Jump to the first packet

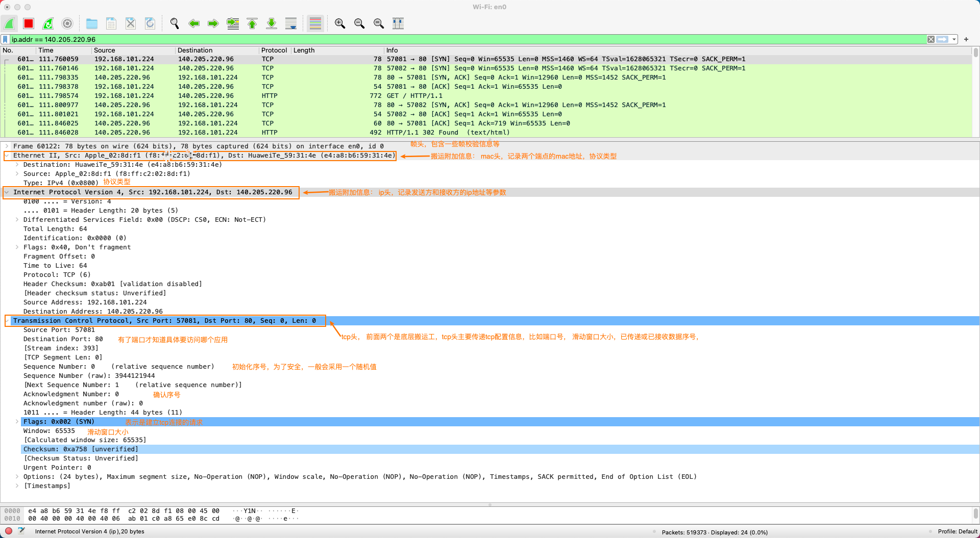[x=252, y=23]
